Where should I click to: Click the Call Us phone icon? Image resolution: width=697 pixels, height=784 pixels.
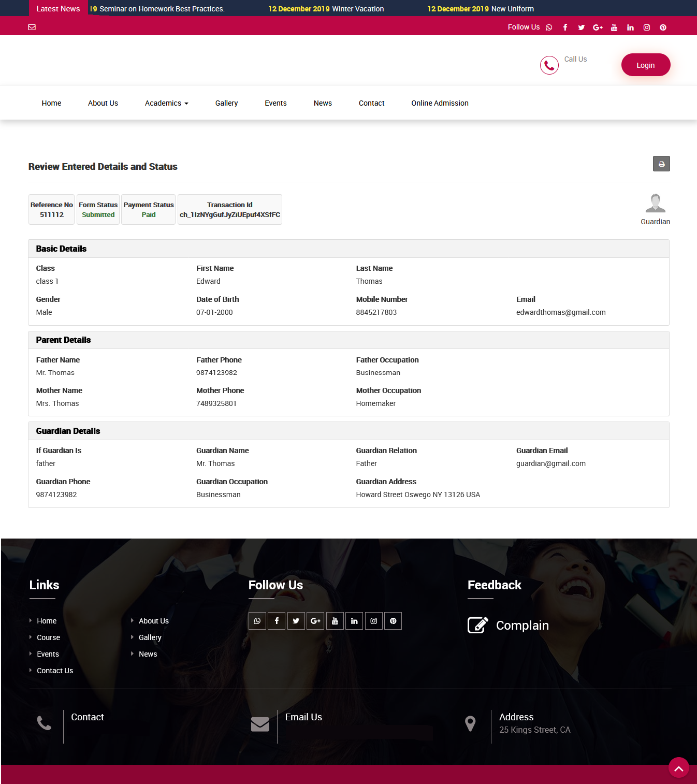point(549,65)
